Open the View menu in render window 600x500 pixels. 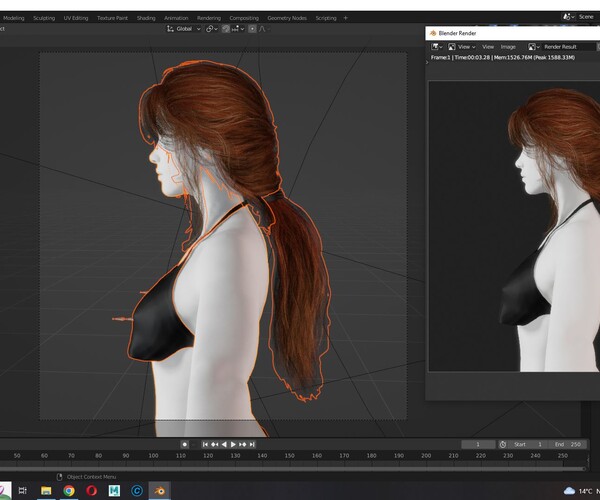pyautogui.click(x=488, y=47)
